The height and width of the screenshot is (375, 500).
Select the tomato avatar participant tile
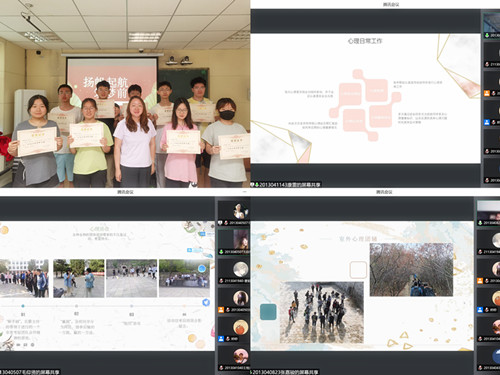[x=233, y=329]
